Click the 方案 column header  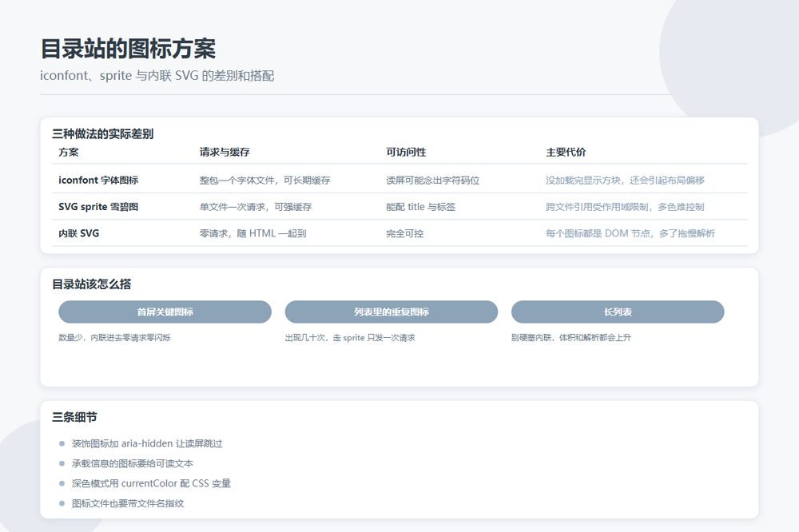[x=69, y=153]
